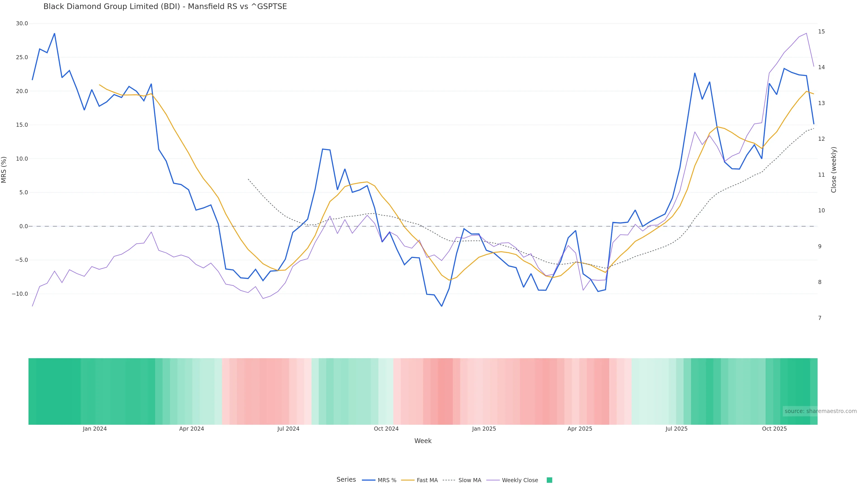The height and width of the screenshot is (488, 868).
Task: Click the Oct 2025 x-axis tick label
Action: (774, 429)
